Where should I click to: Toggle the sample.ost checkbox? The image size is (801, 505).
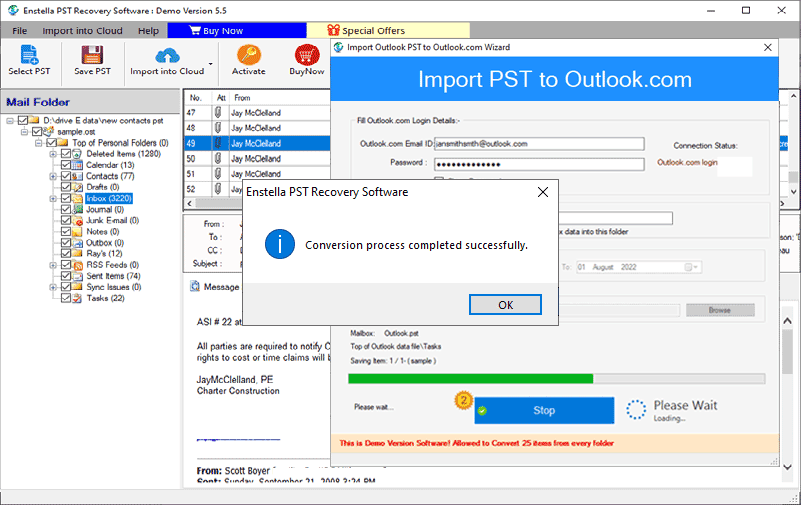37,132
